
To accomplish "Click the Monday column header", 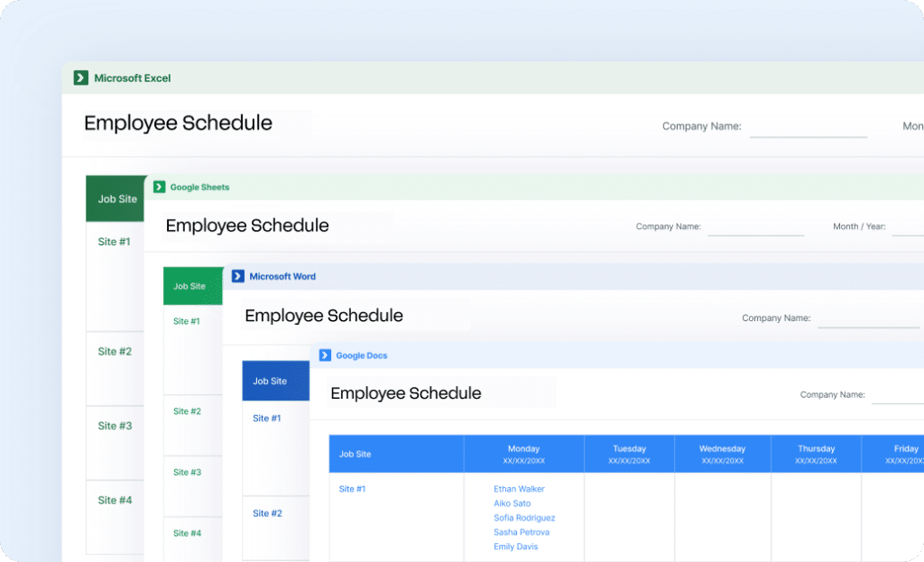I will coord(524,454).
